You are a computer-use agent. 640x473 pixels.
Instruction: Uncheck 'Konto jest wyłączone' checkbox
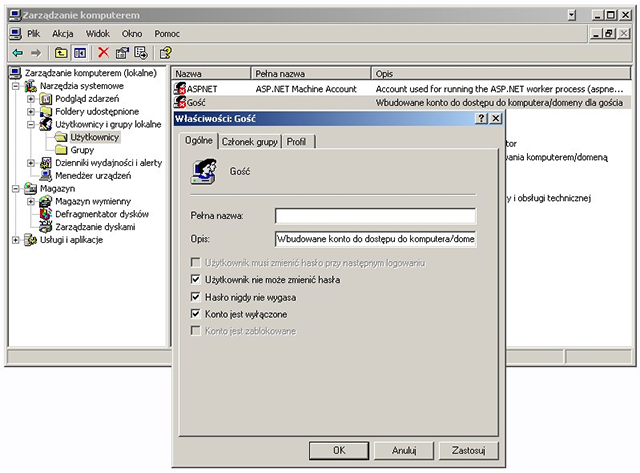pos(196,314)
